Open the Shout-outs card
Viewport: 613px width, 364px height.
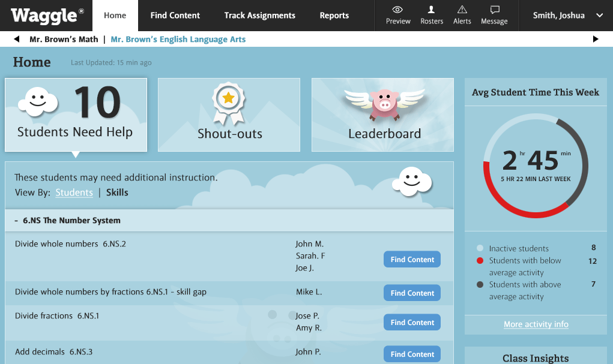tap(229, 115)
